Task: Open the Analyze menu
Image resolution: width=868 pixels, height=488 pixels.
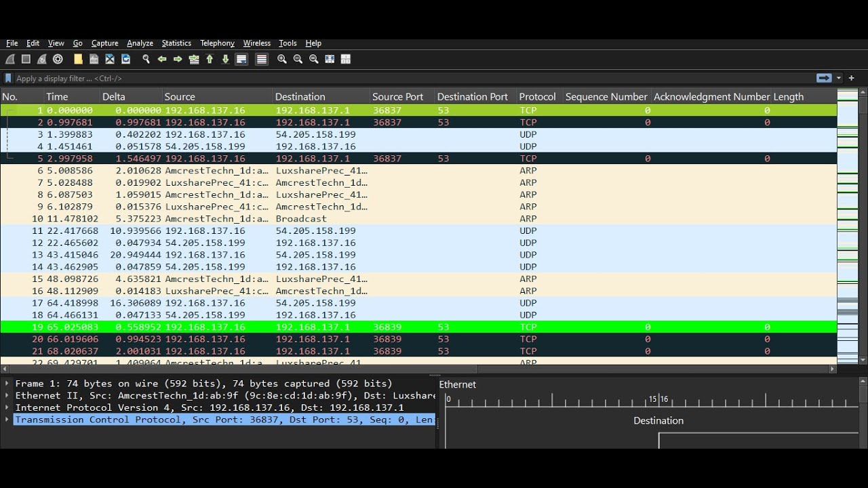Action: (x=140, y=43)
